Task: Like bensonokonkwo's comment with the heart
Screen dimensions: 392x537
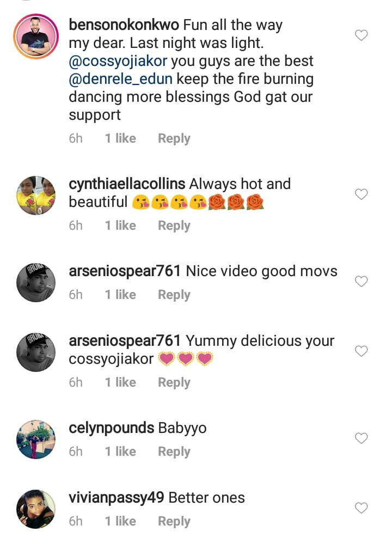Action: click(x=361, y=36)
